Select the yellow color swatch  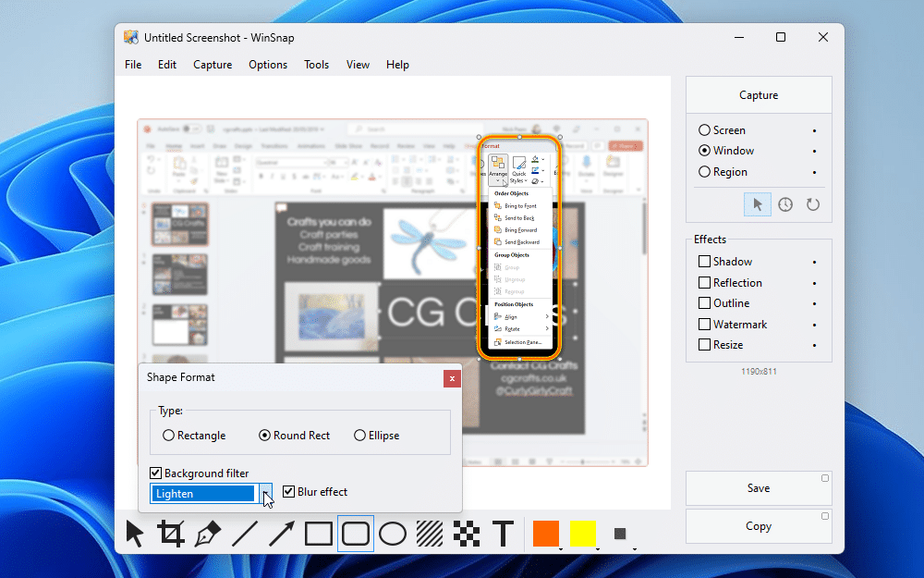585,534
